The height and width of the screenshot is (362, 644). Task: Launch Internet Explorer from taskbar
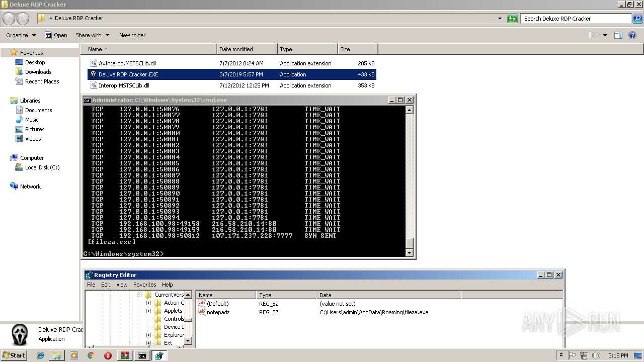tap(40, 355)
